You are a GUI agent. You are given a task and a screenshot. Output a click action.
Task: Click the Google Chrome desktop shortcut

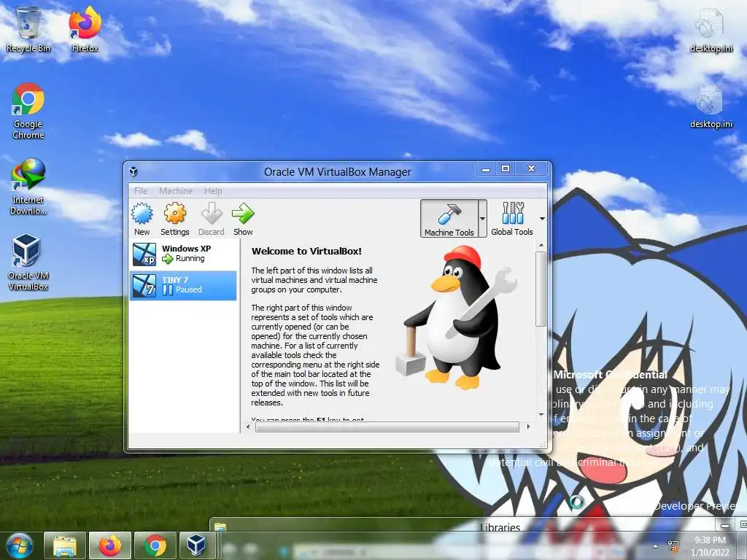[x=28, y=111]
